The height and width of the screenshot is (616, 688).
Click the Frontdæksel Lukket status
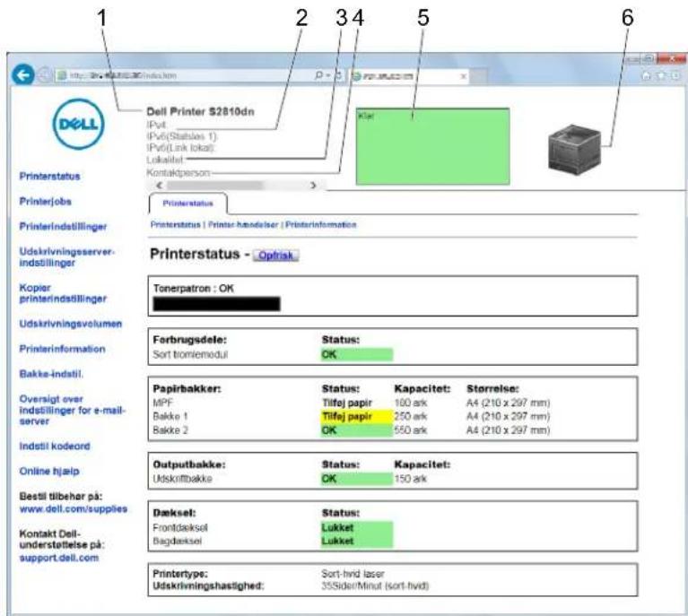click(357, 528)
